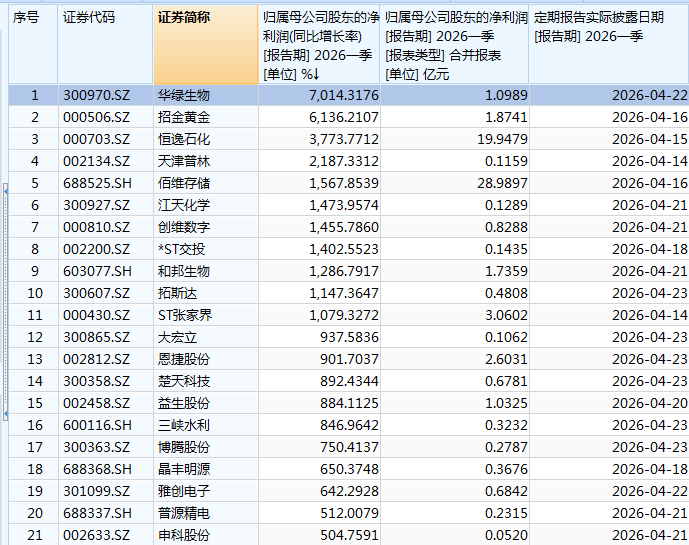The width and height of the screenshot is (689, 545).
Task: Select the *ST交投 row name cell
Action: 184,250
